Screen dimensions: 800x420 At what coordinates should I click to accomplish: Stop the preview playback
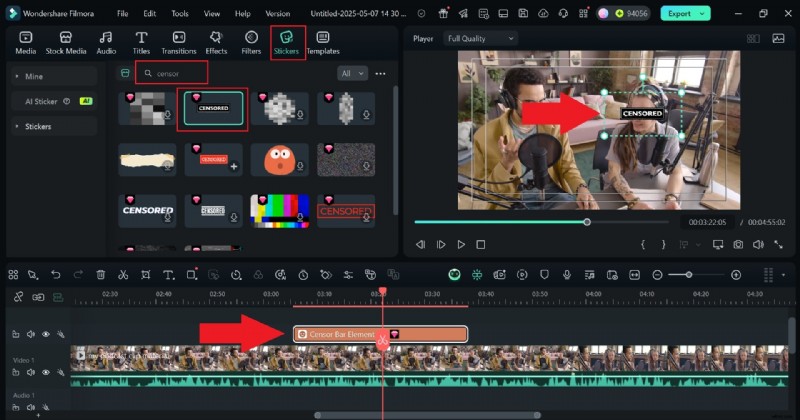click(481, 244)
